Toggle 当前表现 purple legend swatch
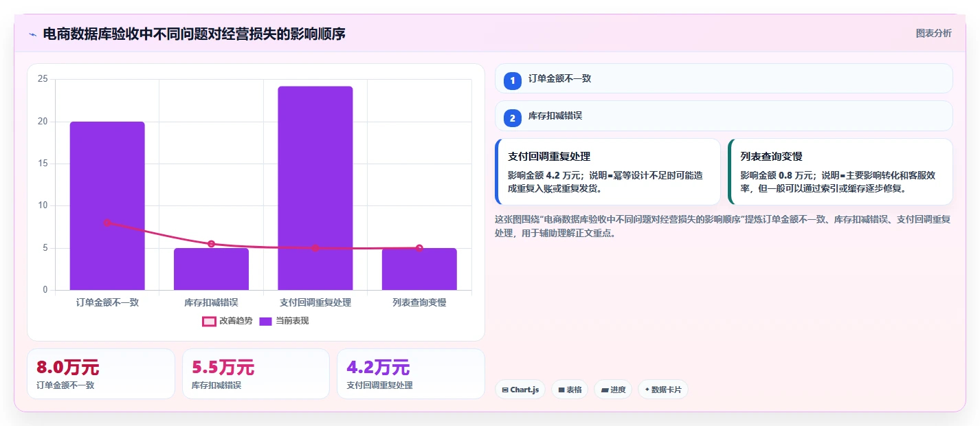980x426 pixels. click(266, 321)
